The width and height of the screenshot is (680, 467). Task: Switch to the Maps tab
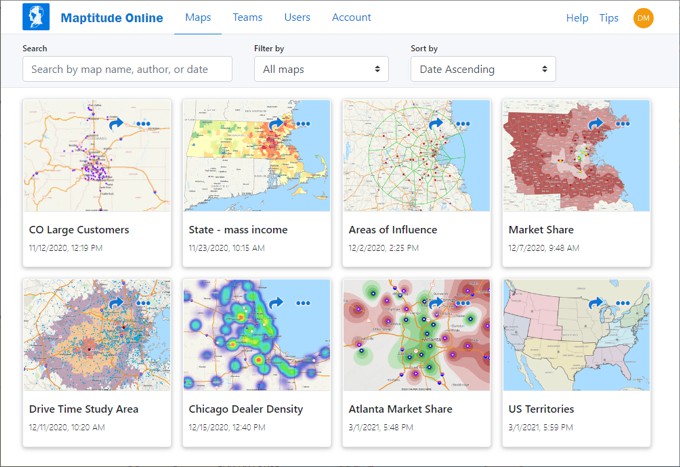click(x=198, y=17)
